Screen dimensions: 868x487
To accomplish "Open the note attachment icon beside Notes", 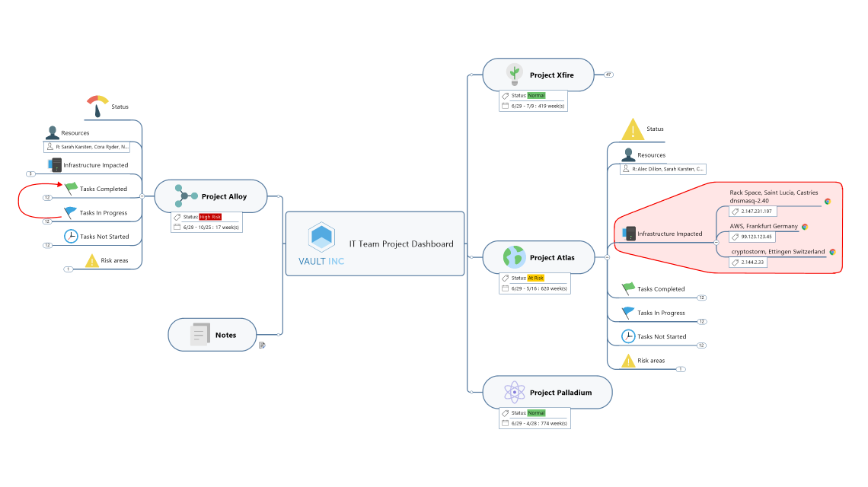I will pos(262,345).
